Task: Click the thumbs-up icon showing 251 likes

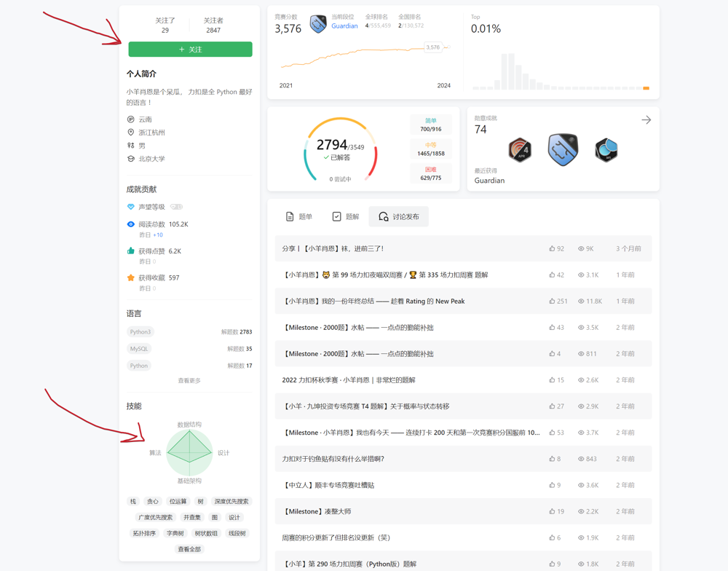Action: [x=552, y=301]
